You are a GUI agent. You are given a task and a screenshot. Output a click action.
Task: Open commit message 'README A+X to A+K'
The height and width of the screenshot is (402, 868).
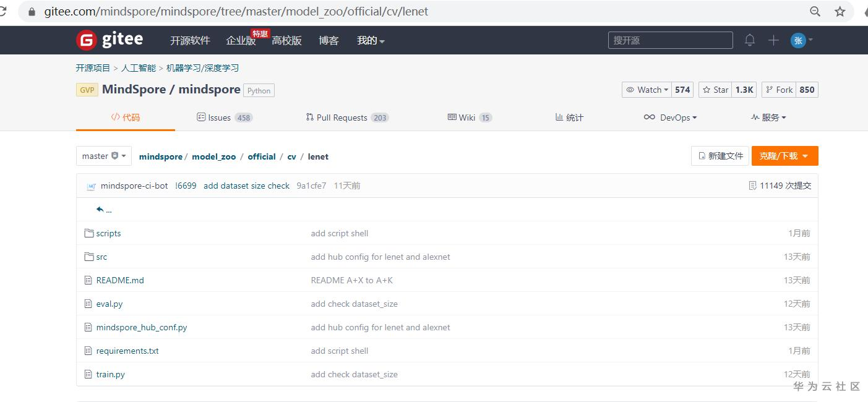pyautogui.click(x=352, y=280)
